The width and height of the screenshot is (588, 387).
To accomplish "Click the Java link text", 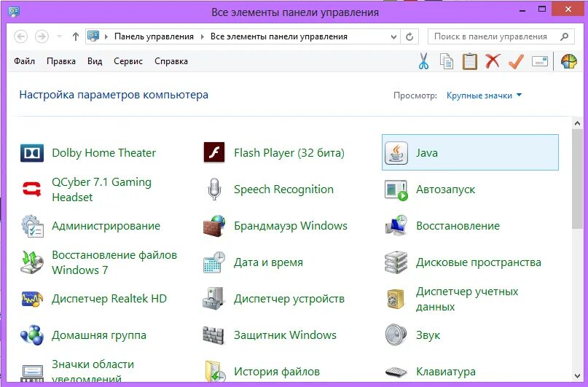I will [427, 153].
